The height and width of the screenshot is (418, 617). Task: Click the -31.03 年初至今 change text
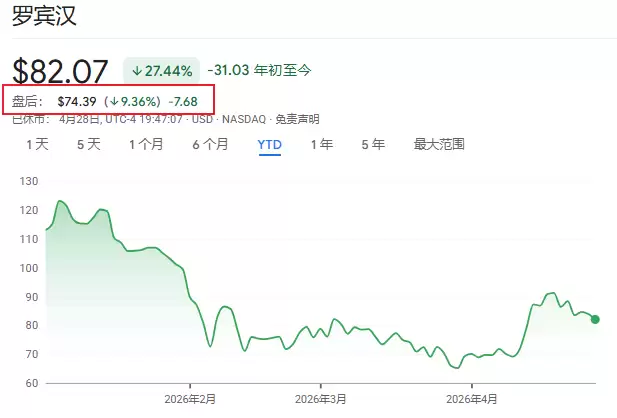[259, 70]
